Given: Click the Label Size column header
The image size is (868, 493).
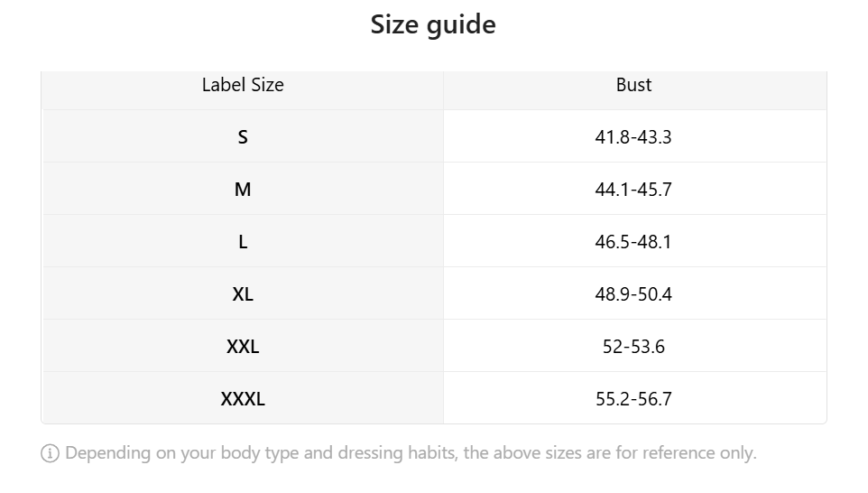Looking at the screenshot, I should tap(243, 85).
